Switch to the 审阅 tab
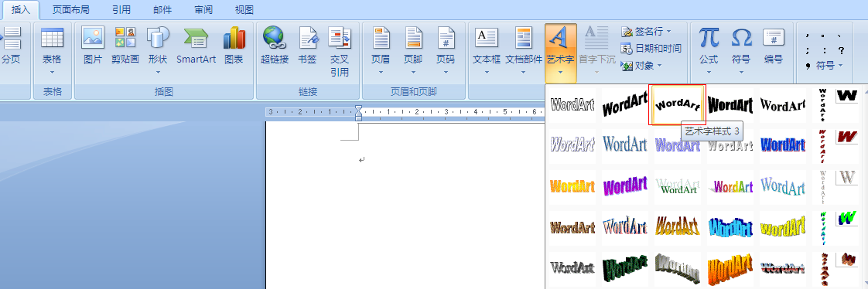Image resolution: width=868 pixels, height=289 pixels. 203,9
